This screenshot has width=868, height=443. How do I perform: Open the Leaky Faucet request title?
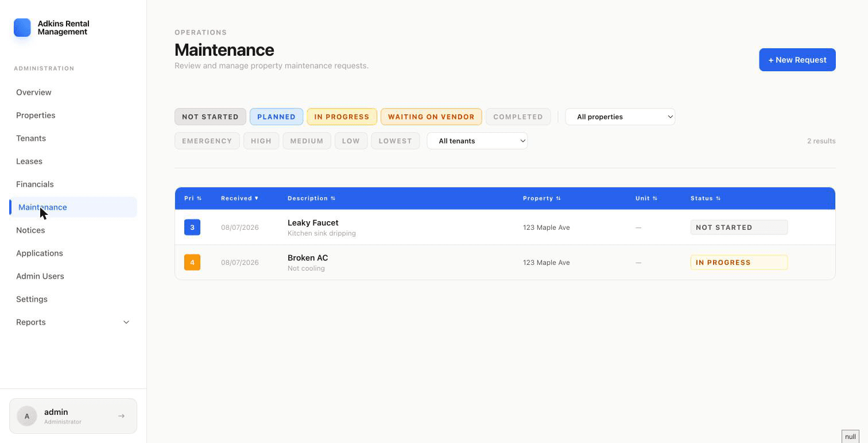point(313,223)
